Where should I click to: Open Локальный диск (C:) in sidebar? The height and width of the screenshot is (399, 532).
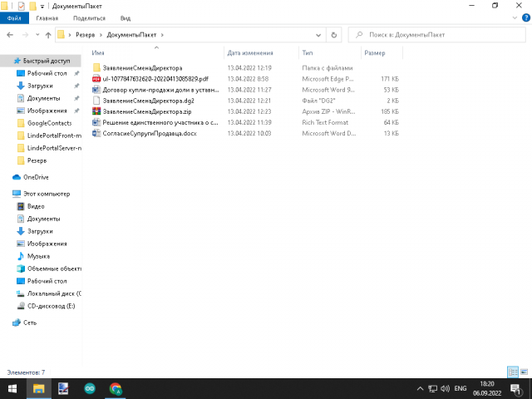coord(54,293)
